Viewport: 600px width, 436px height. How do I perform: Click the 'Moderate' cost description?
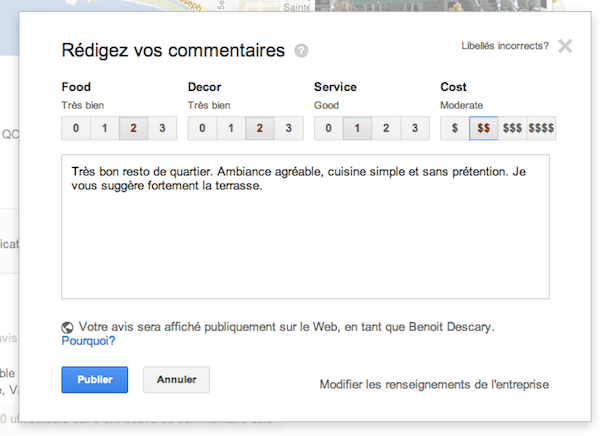click(x=461, y=105)
